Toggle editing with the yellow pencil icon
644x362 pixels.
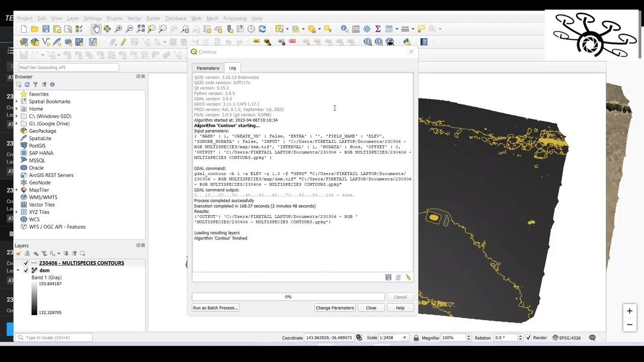pos(123,42)
